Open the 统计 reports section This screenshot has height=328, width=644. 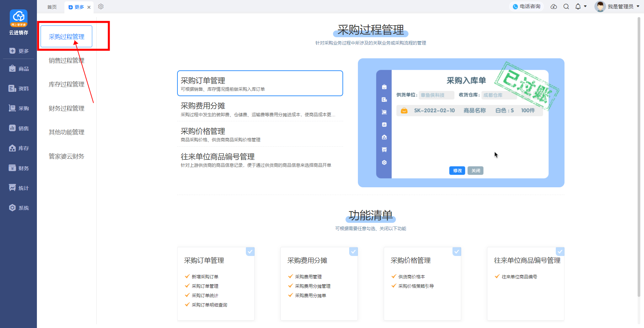point(19,188)
